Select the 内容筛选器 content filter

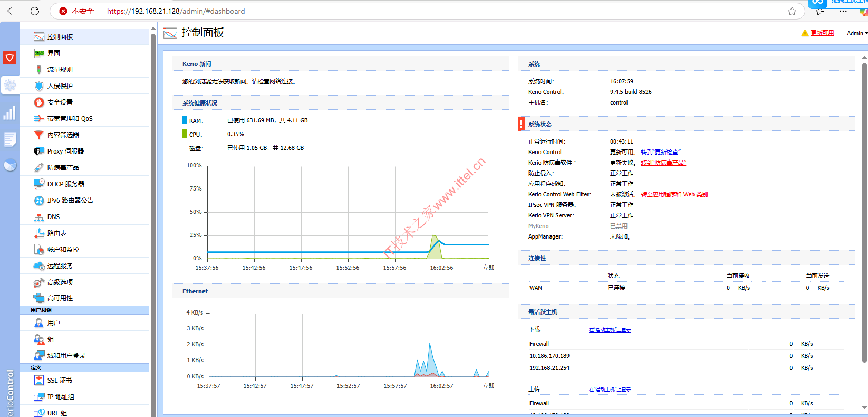tap(84, 135)
